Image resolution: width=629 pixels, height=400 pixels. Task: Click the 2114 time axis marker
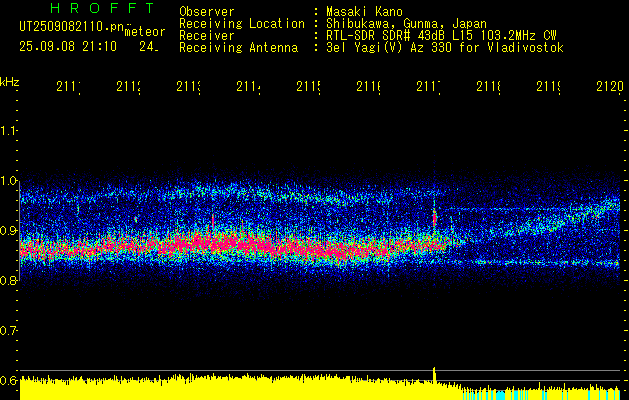coord(249,87)
